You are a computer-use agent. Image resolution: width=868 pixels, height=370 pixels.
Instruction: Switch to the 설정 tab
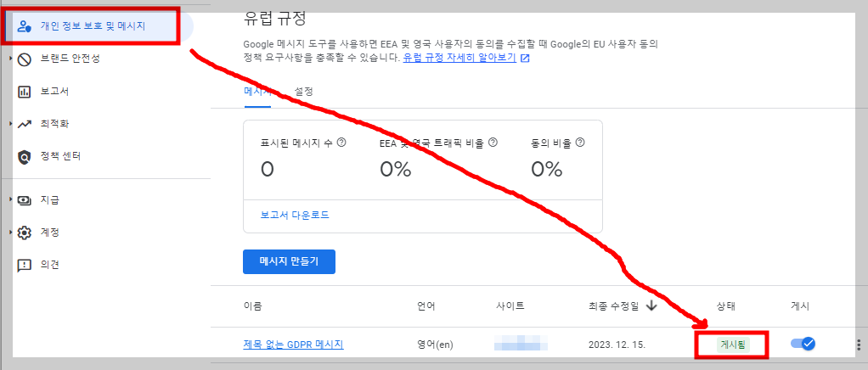point(303,92)
